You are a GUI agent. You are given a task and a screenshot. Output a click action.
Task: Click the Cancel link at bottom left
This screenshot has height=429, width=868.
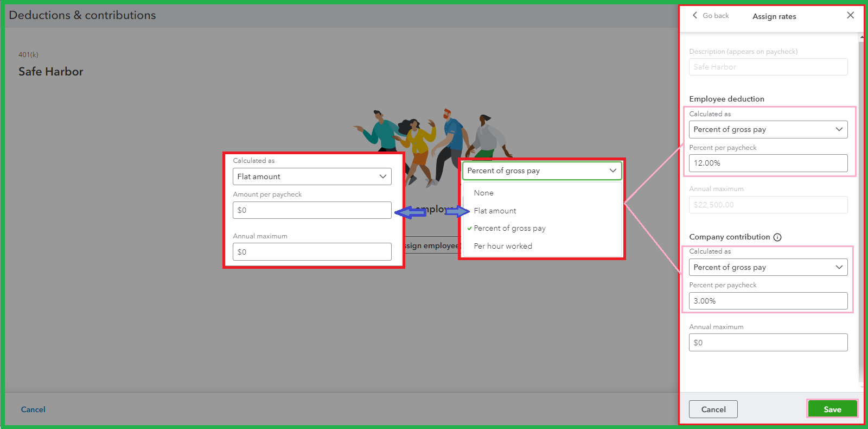(33, 409)
